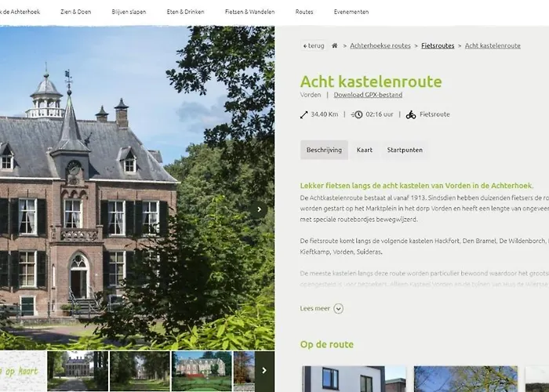Image resolution: width=549 pixels, height=392 pixels.
Task: Select thumbnail of castle behind tree-lined drive
Action: 78,371
